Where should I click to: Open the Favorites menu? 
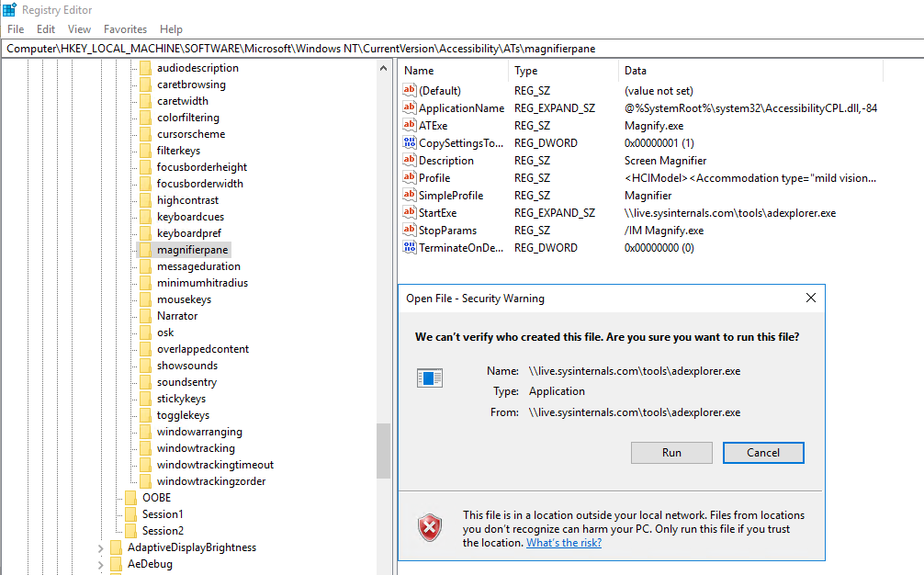[125, 29]
